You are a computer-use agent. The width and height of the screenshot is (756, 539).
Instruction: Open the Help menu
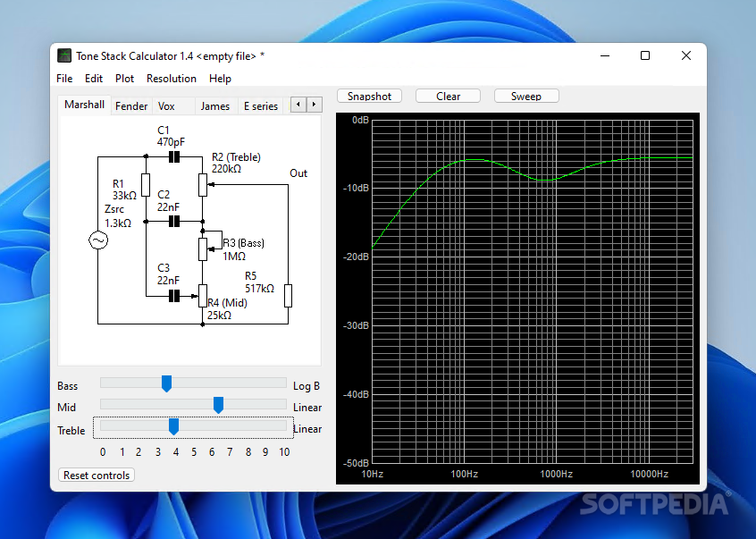(220, 79)
